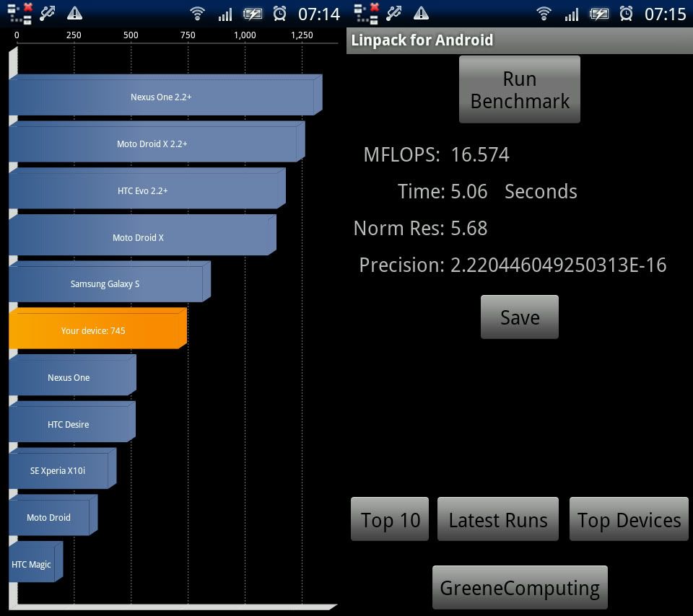Tap the 250 axis label
This screenshot has width=693, height=616.
(74, 35)
